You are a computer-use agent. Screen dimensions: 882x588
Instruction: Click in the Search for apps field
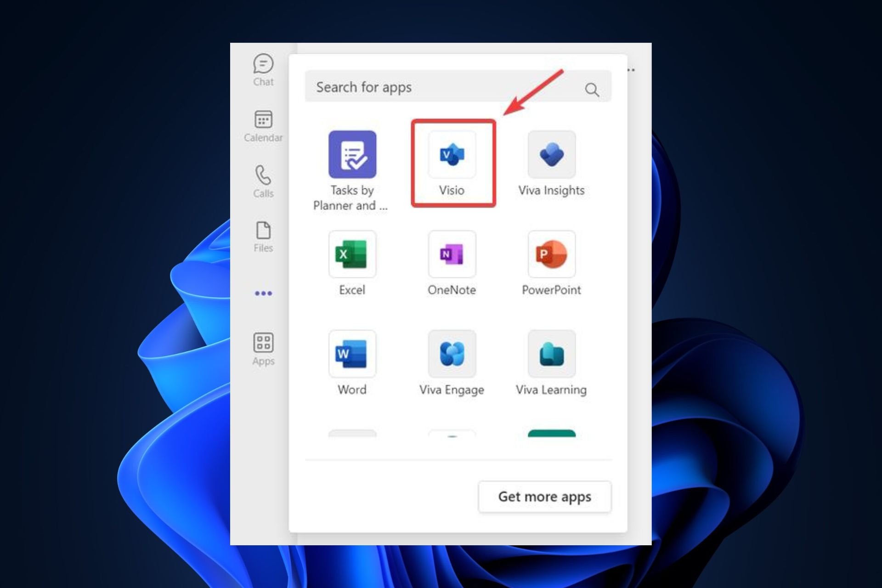click(458, 86)
